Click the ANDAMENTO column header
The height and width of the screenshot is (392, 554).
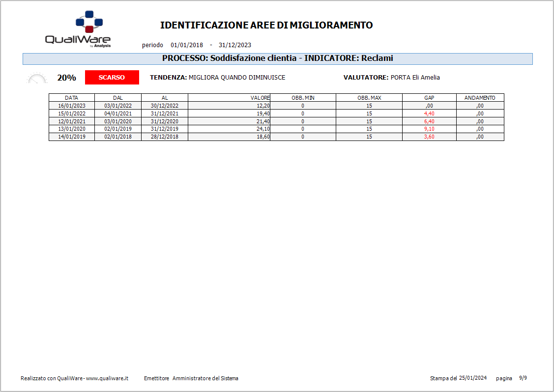click(480, 98)
